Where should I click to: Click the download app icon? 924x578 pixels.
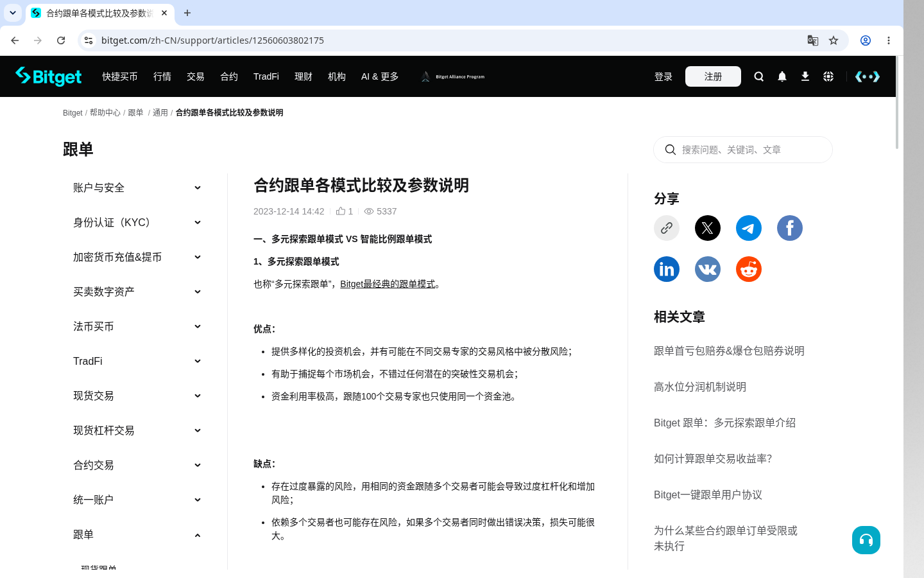click(x=805, y=76)
